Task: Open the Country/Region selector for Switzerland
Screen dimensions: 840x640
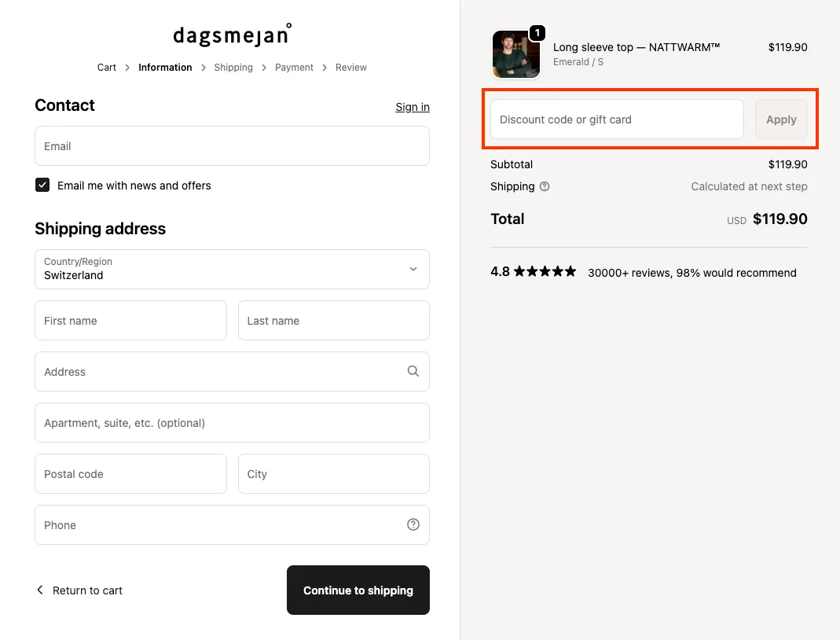Action: tap(232, 269)
